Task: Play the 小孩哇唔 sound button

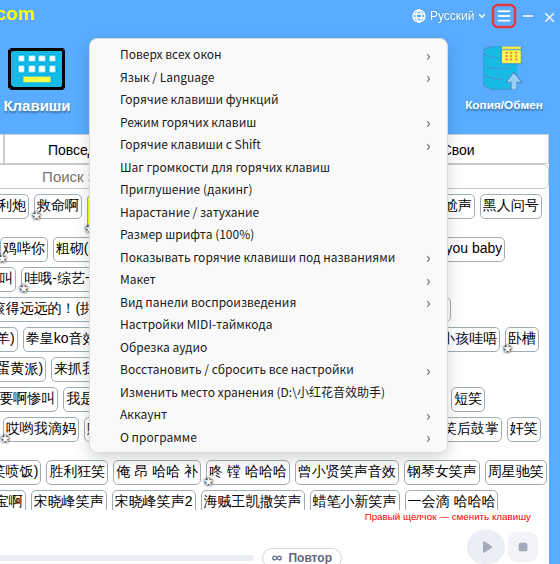Action: 473,339
